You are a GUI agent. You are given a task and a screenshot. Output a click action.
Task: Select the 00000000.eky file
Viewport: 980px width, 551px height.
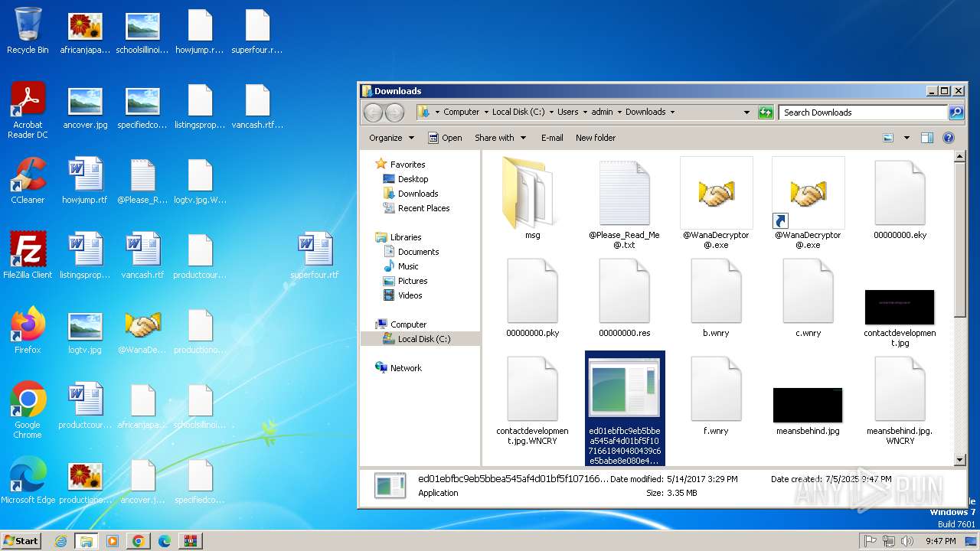(x=900, y=199)
